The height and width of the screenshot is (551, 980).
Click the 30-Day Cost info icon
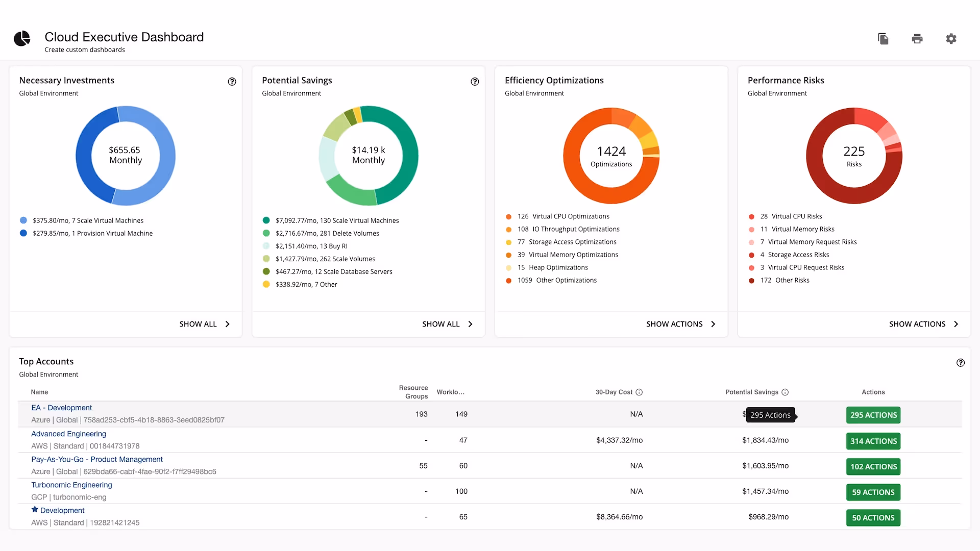point(639,392)
